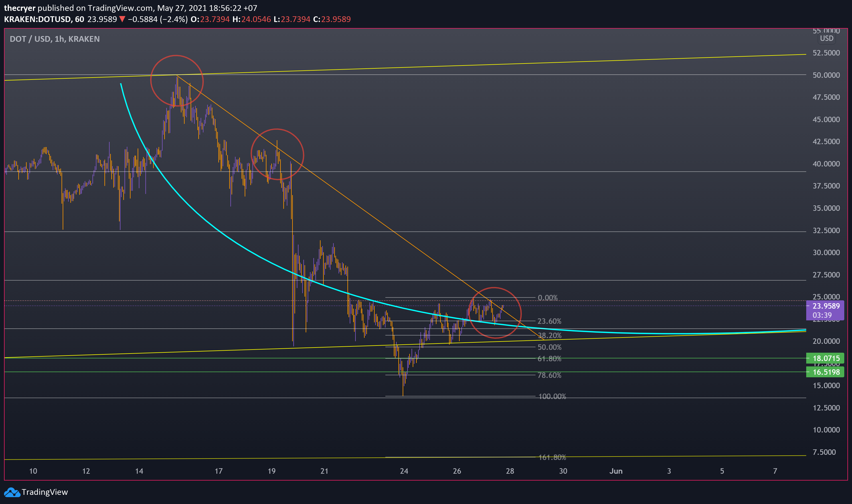Click the 50.00% Fibonacci level label

[550, 347]
